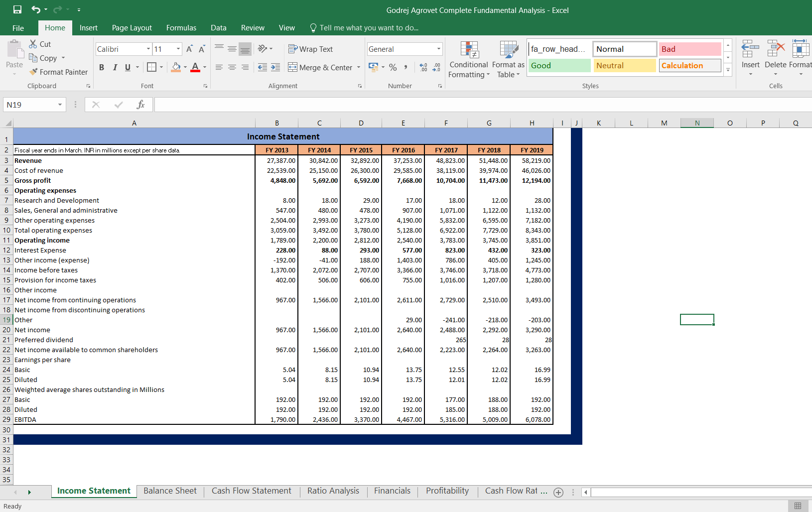Open the Balance Sheet tab
812x512 pixels.
170,491
